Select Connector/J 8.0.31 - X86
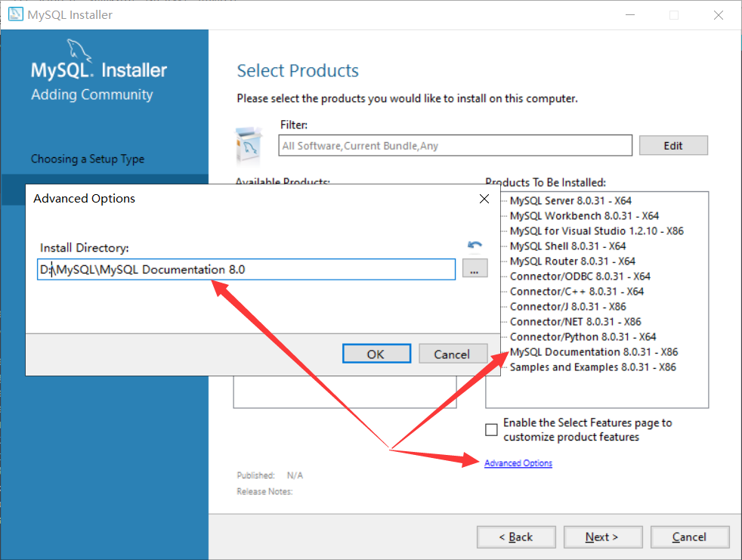The width and height of the screenshot is (742, 560). click(568, 307)
